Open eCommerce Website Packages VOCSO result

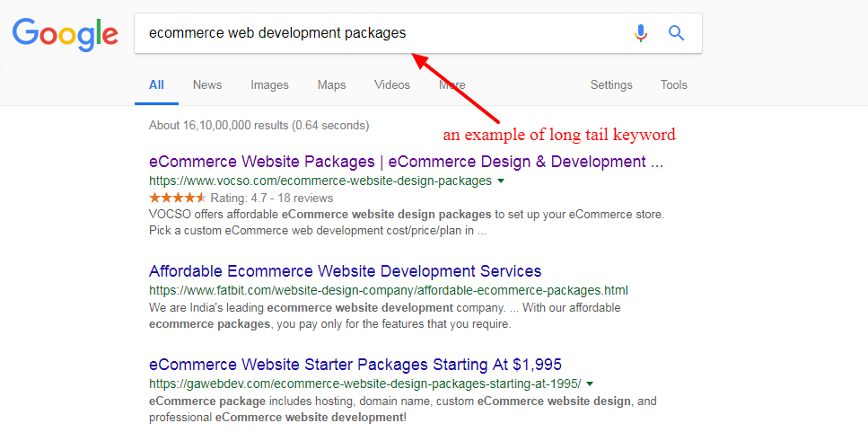pos(407,162)
